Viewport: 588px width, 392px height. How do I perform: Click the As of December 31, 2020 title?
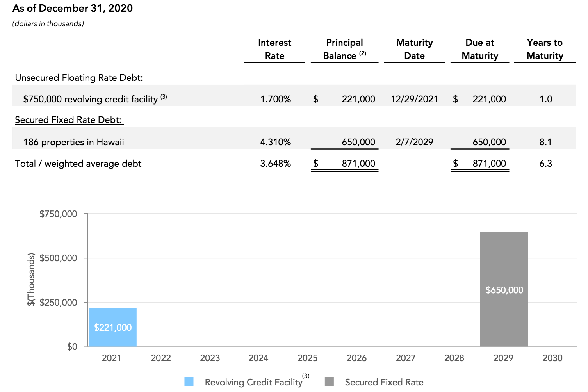click(72, 8)
